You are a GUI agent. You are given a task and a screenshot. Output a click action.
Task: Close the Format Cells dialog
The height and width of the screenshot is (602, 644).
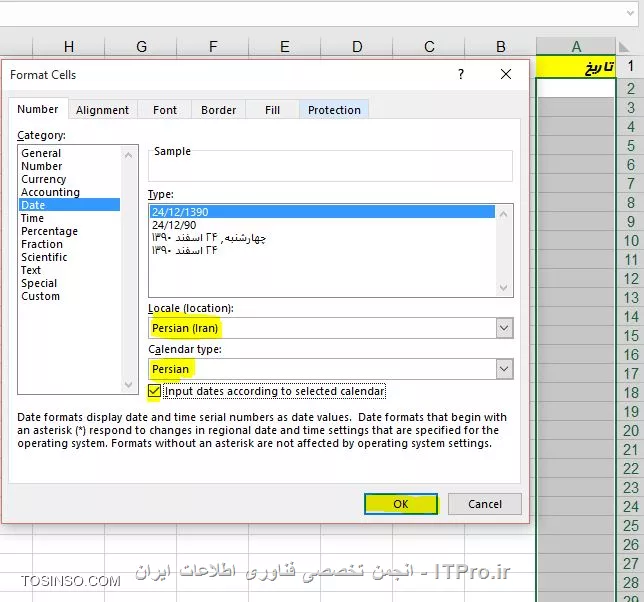506,74
